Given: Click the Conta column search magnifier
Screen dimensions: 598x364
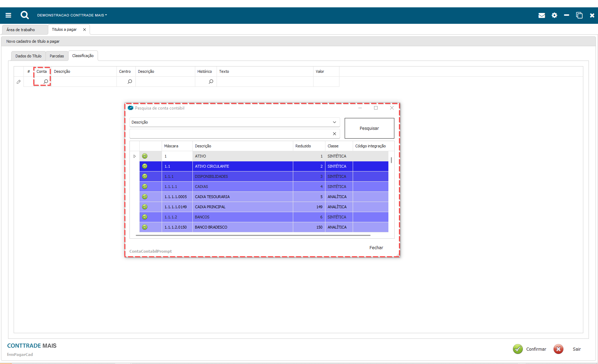Looking at the screenshot, I should pyautogui.click(x=45, y=82).
